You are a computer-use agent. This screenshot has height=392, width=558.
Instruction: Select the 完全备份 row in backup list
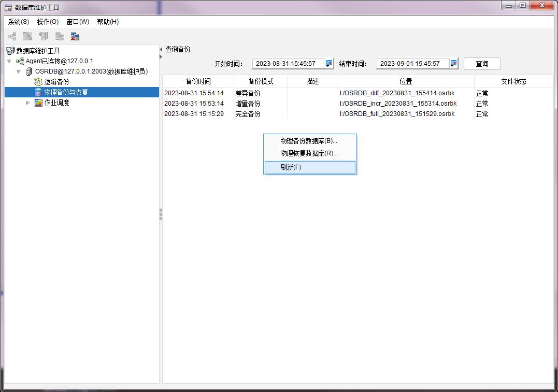248,114
